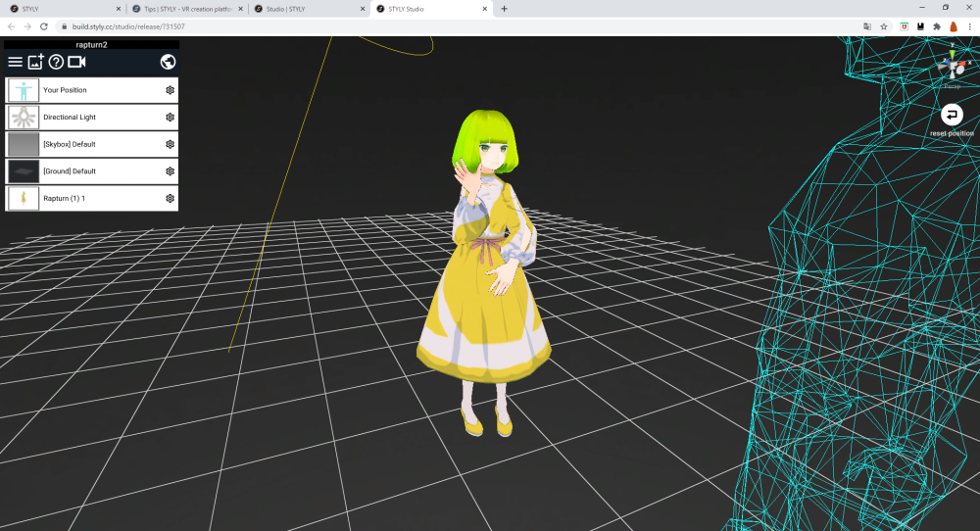Click the browser back arrow

[x=11, y=26]
